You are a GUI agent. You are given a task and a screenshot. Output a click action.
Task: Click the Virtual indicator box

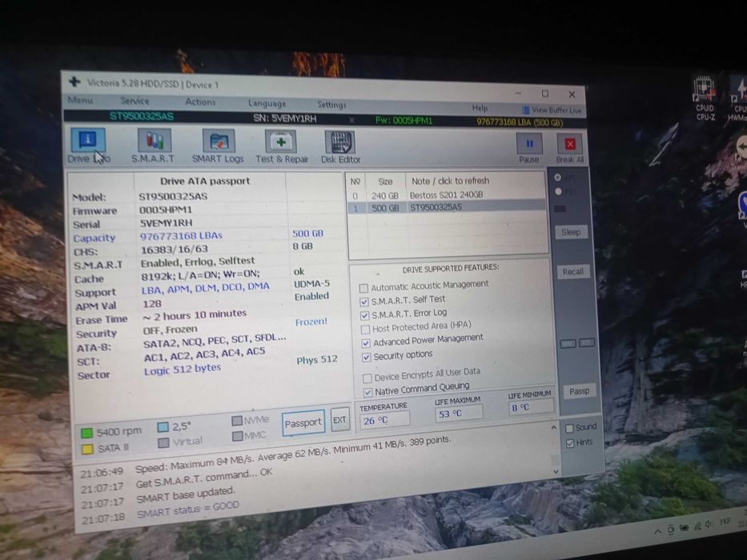[x=163, y=443]
